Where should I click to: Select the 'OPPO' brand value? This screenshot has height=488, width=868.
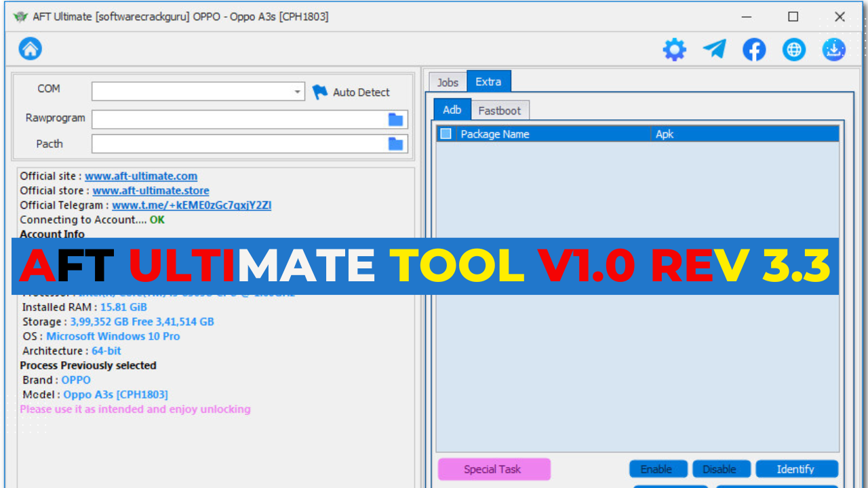coord(76,380)
